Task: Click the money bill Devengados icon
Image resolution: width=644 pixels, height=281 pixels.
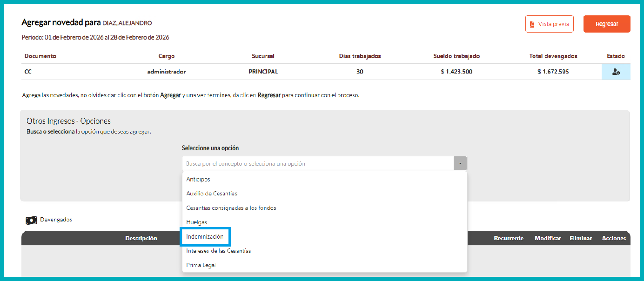Action: [x=31, y=220]
